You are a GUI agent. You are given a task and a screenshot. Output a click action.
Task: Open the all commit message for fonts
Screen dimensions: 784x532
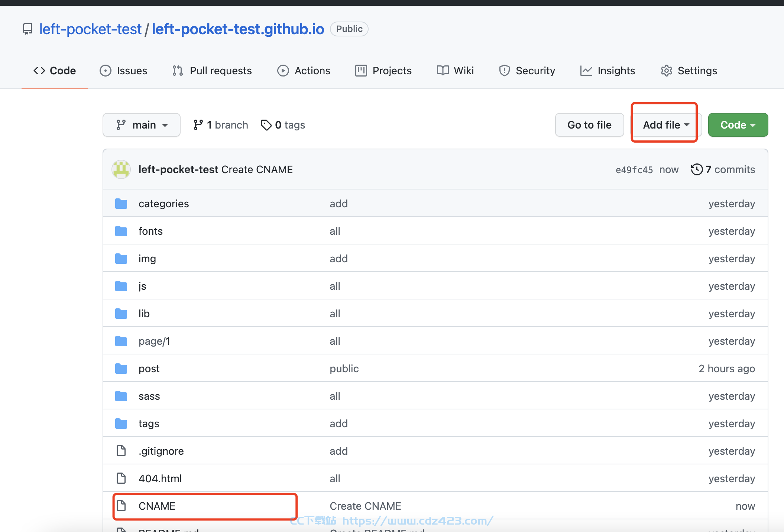pos(335,231)
